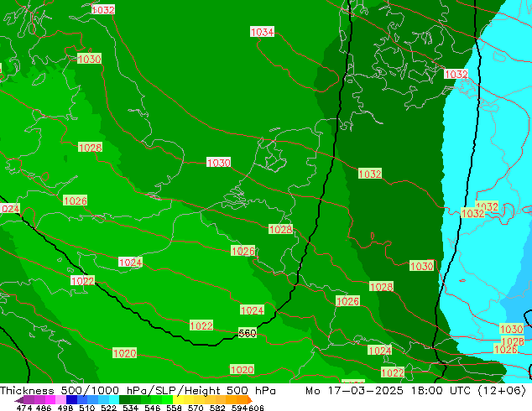This screenshot has height=411, width=532.
Task: Select the map title 'Thickness 500/1000 hPa/SLP/Height 500 hPa'
Action: point(138,390)
